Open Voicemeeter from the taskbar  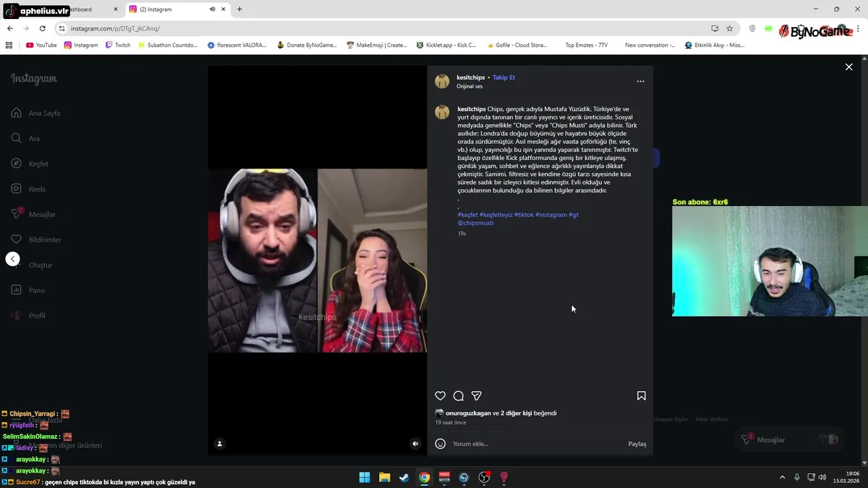444,477
